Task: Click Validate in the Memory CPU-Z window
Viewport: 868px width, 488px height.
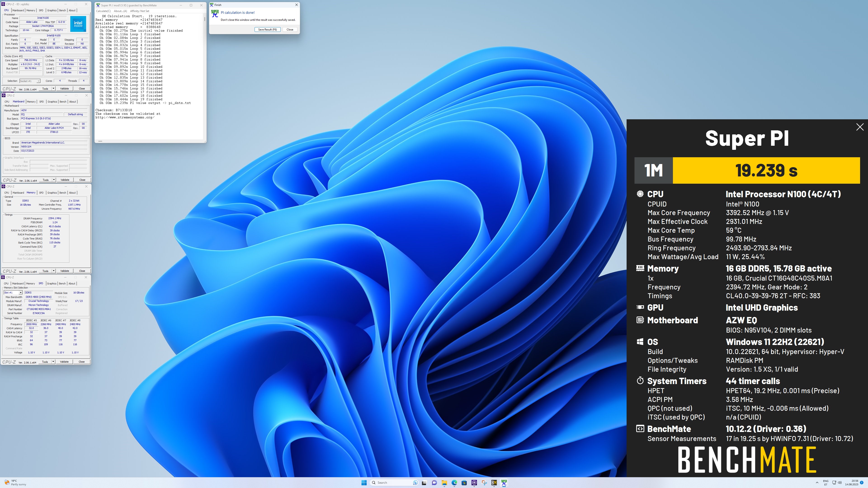Action: coord(64,271)
